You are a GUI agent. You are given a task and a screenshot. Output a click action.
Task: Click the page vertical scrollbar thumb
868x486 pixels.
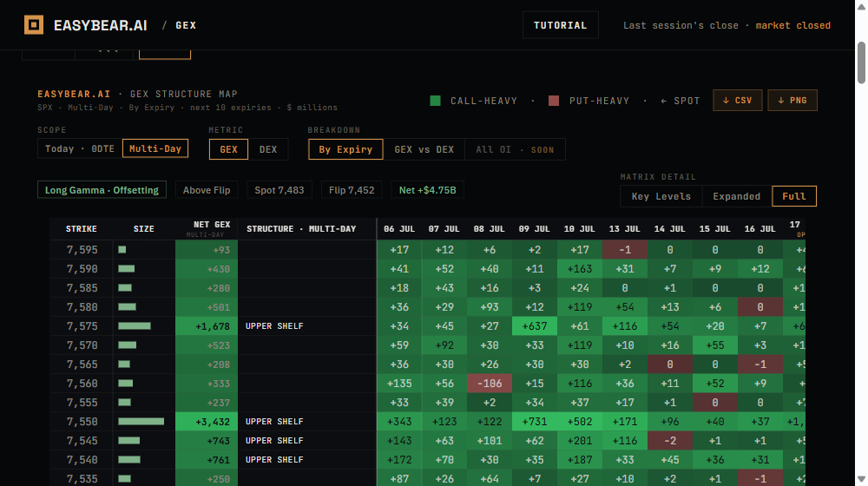[861, 62]
